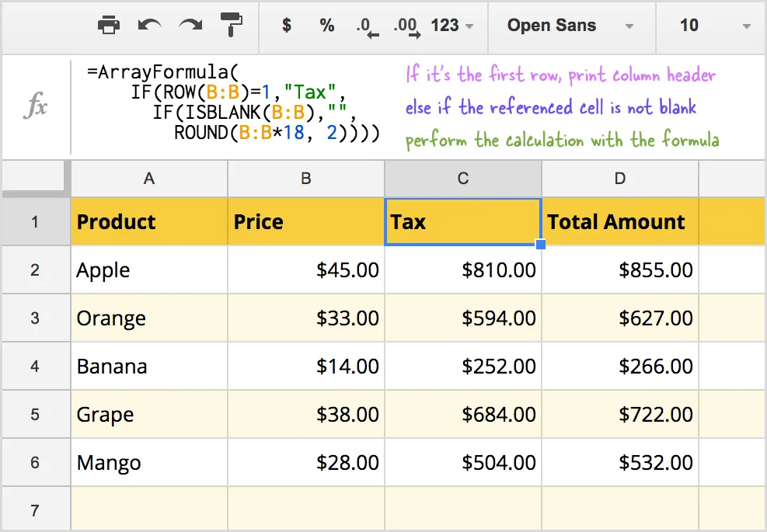
Task: Select column B header
Action: pos(305,178)
